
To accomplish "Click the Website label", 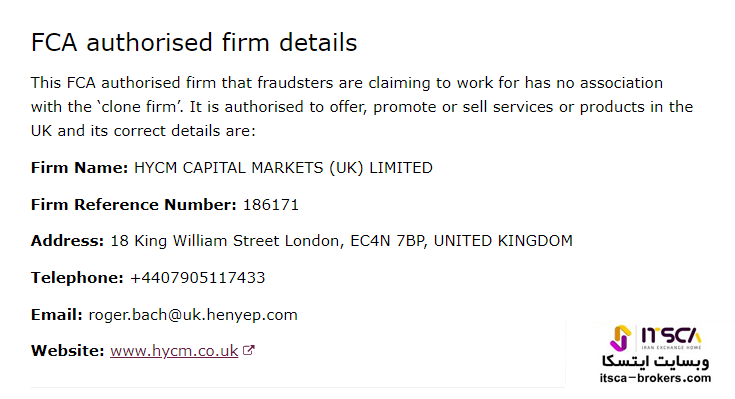I will (68, 351).
